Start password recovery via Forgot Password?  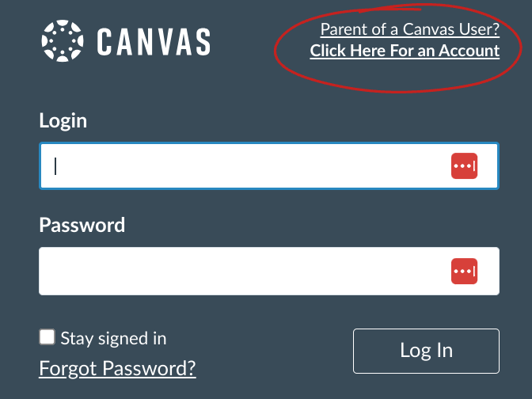117,368
